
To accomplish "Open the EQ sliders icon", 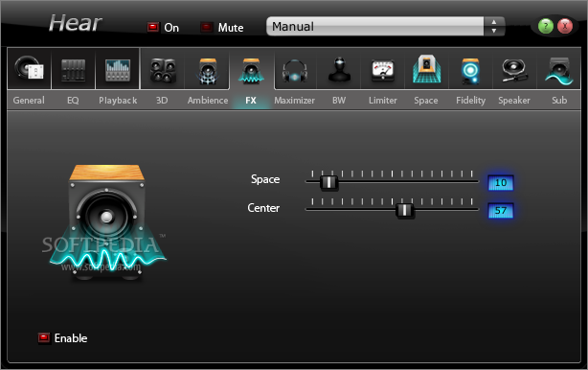I will click(73, 70).
